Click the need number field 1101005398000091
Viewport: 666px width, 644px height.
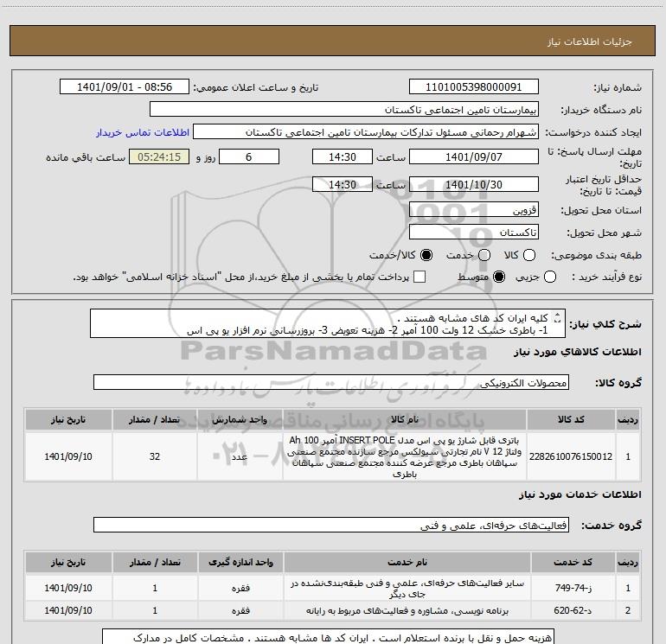[474, 87]
